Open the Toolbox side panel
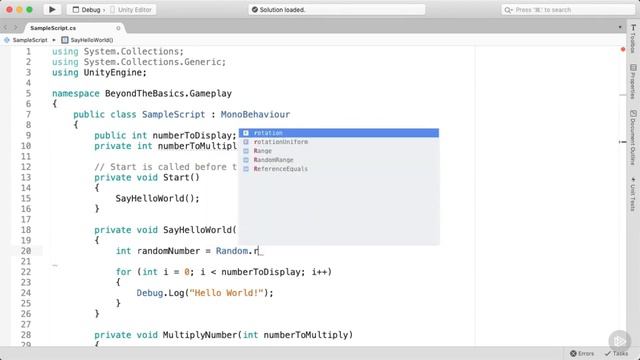Screen dimensions: 640x360 pos(633,39)
